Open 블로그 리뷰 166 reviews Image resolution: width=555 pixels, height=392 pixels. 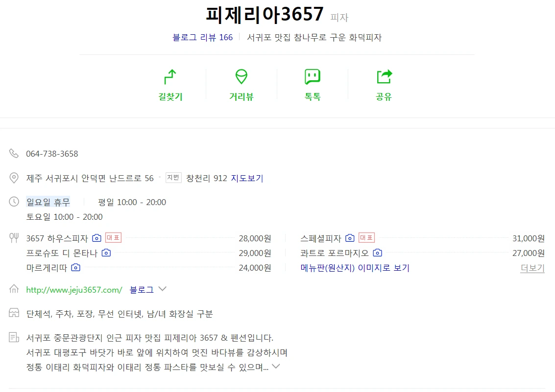click(202, 38)
